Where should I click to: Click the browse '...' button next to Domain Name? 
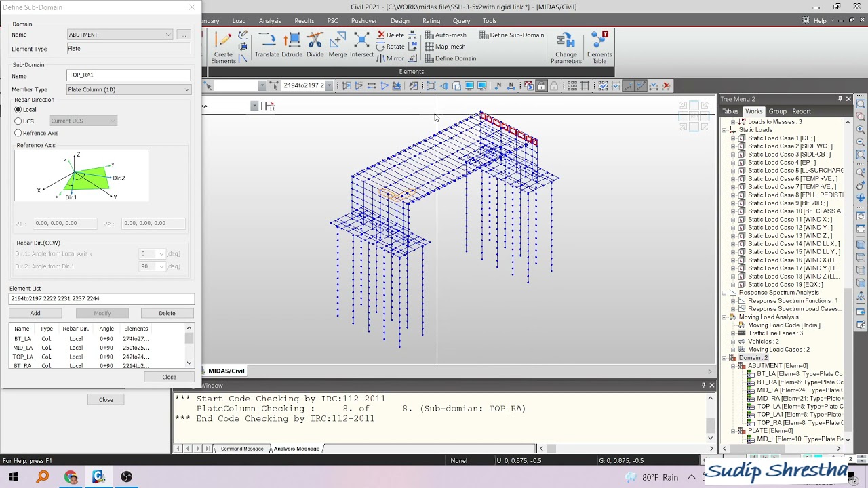click(x=183, y=35)
